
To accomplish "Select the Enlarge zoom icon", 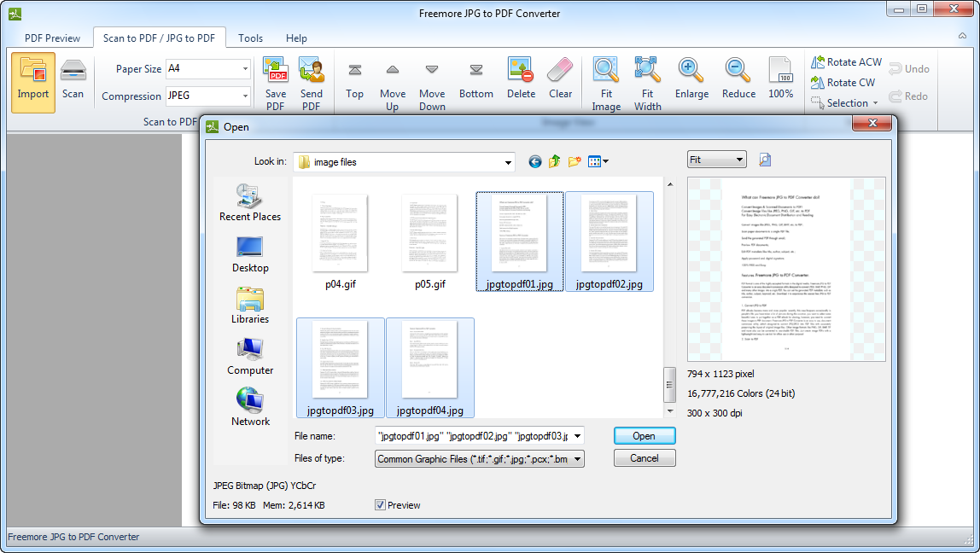I will [691, 77].
